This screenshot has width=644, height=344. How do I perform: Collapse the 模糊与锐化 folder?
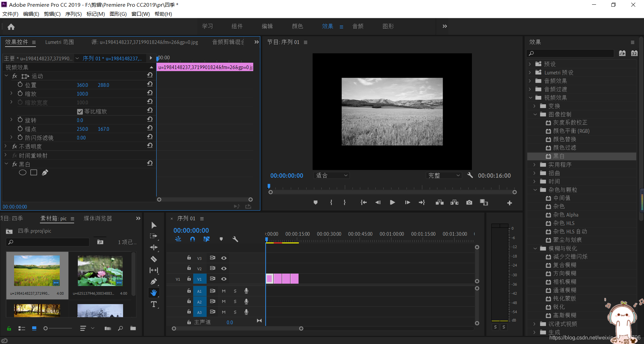(x=535, y=248)
